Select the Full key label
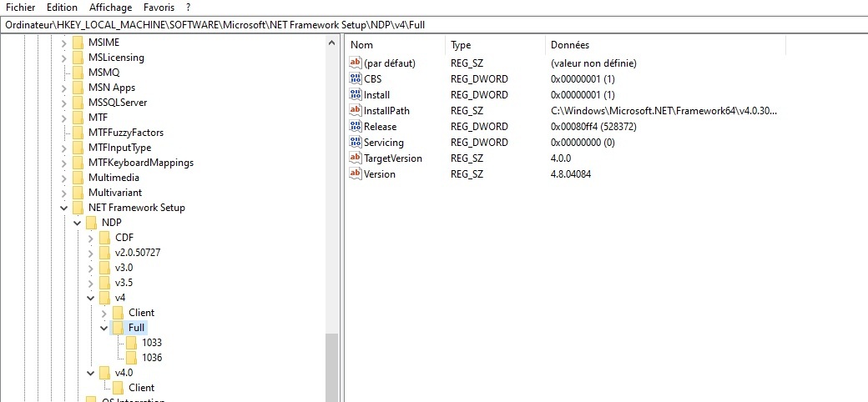868x402 pixels. [x=136, y=327]
